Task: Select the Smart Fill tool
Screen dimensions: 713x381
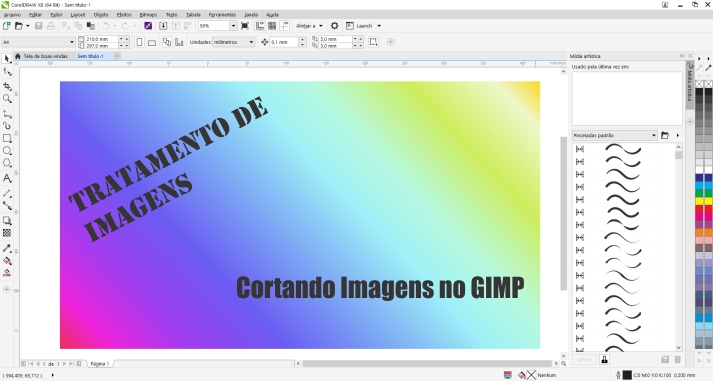Action: click(7, 273)
